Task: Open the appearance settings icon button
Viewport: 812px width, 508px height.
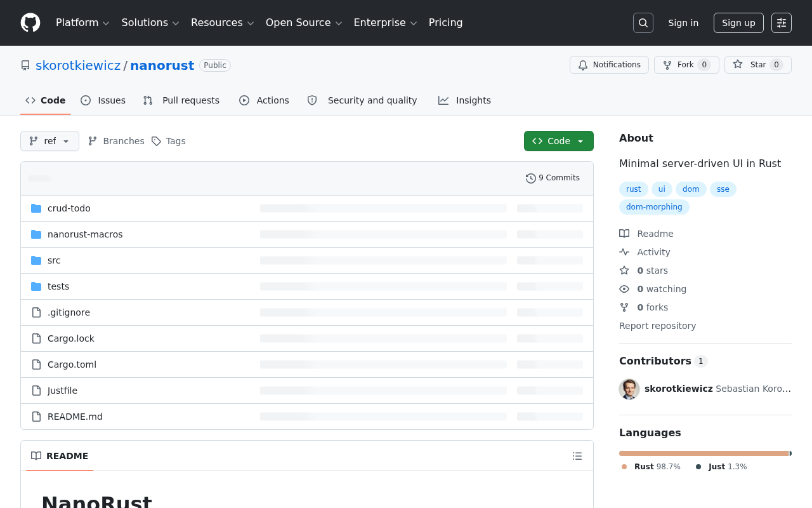Action: click(782, 23)
